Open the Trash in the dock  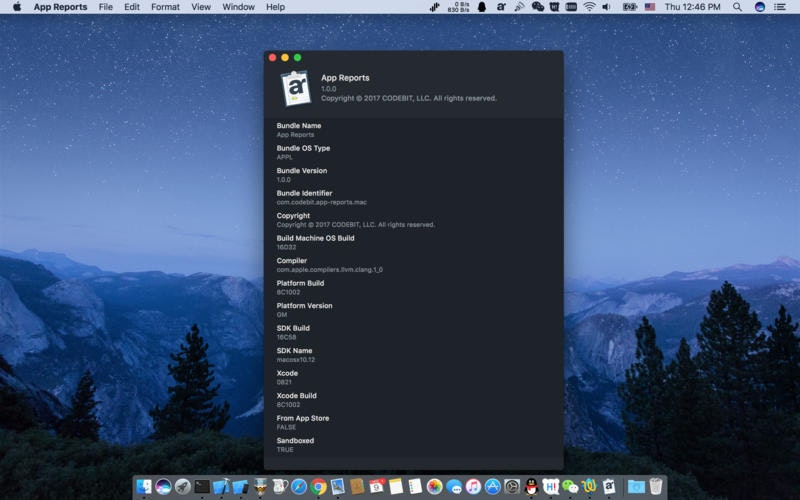click(x=656, y=486)
